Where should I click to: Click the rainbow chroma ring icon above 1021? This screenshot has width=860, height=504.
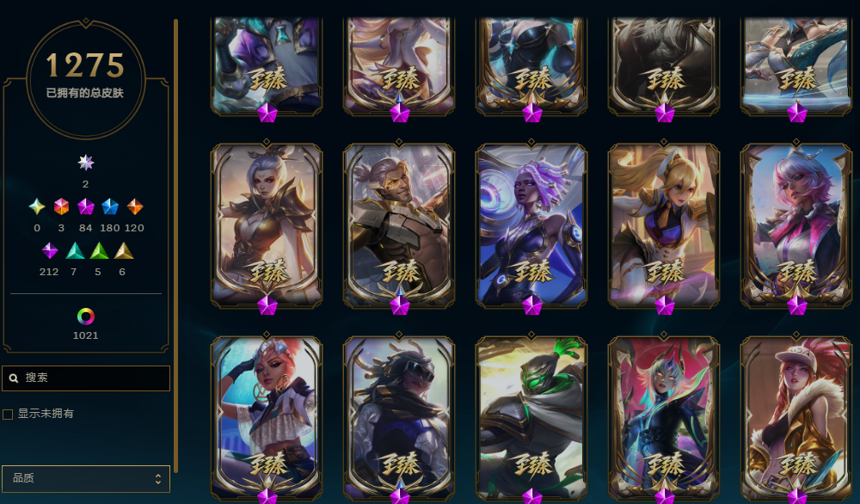85,317
